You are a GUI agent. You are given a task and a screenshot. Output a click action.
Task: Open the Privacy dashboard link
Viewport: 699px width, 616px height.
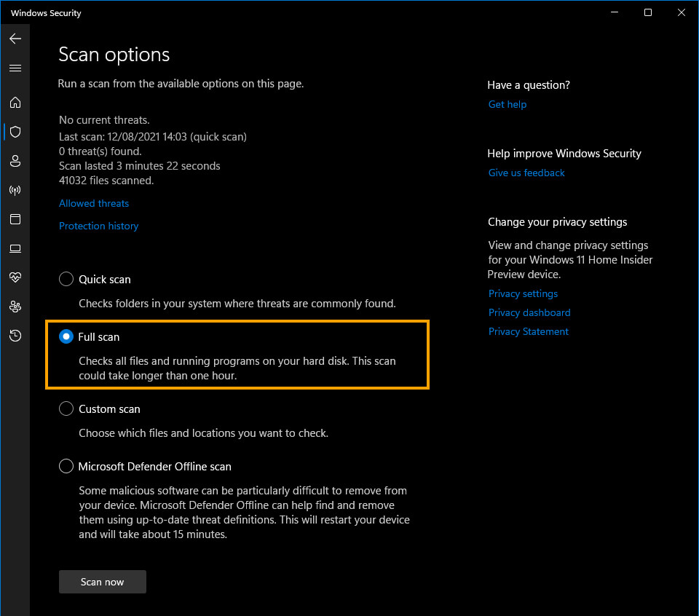point(529,312)
